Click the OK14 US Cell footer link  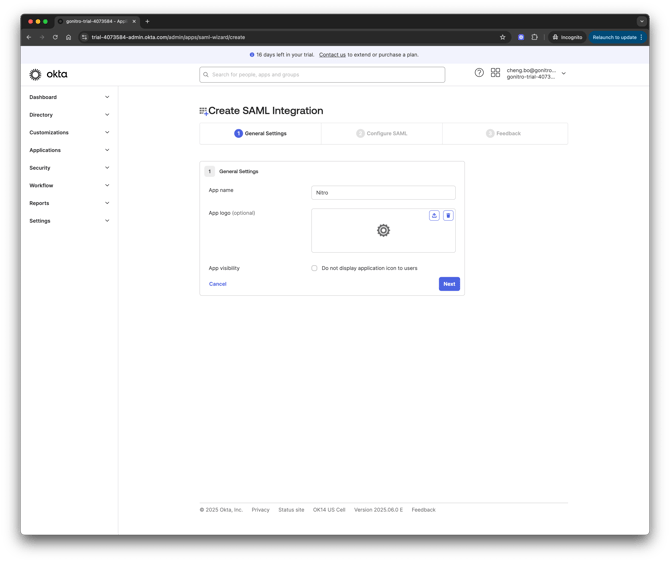[x=329, y=510]
